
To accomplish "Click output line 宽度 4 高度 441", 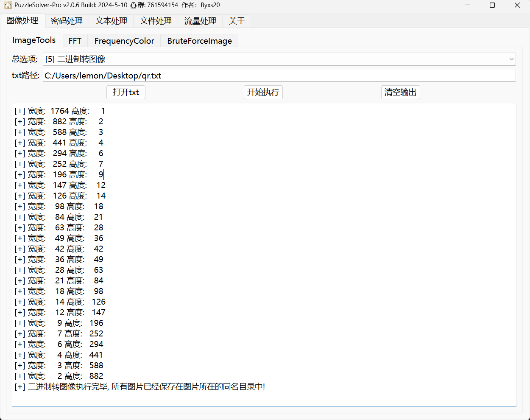I will (59, 355).
